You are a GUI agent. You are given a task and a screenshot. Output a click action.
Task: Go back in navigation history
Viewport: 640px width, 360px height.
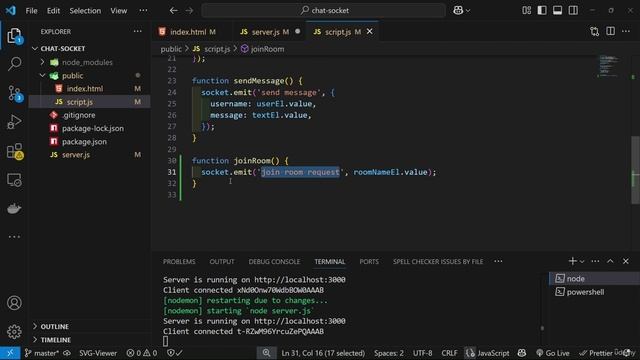point(173,11)
